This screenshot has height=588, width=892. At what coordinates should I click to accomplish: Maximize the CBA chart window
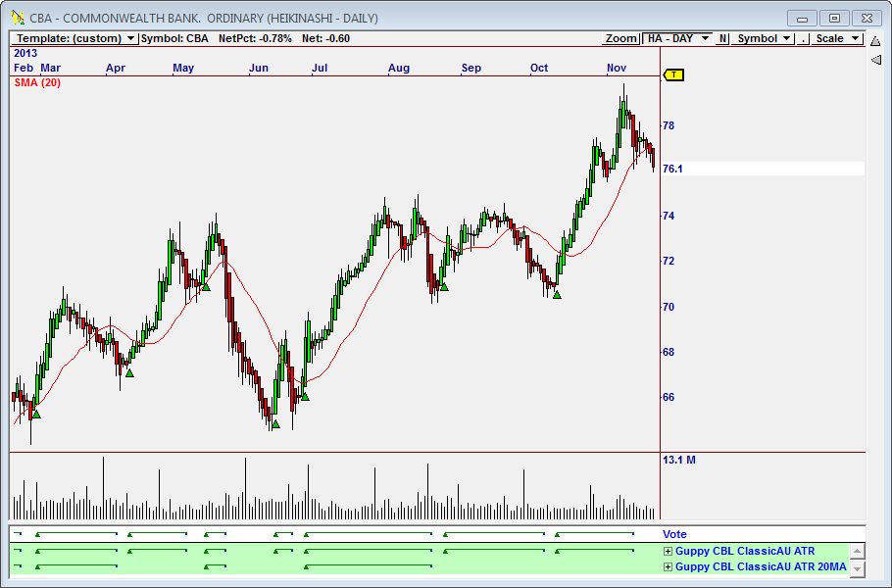834,19
